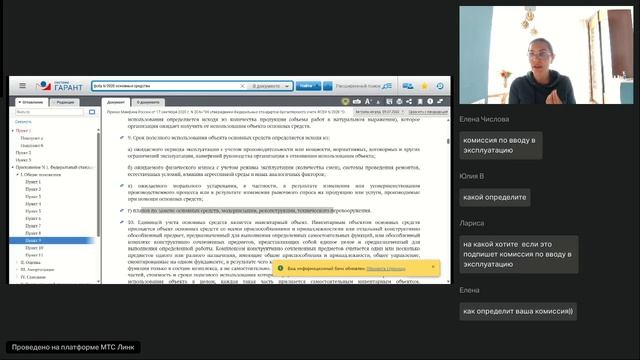Expand the IV. Списание section
This screenshot has height=360, width=640.
point(18,277)
